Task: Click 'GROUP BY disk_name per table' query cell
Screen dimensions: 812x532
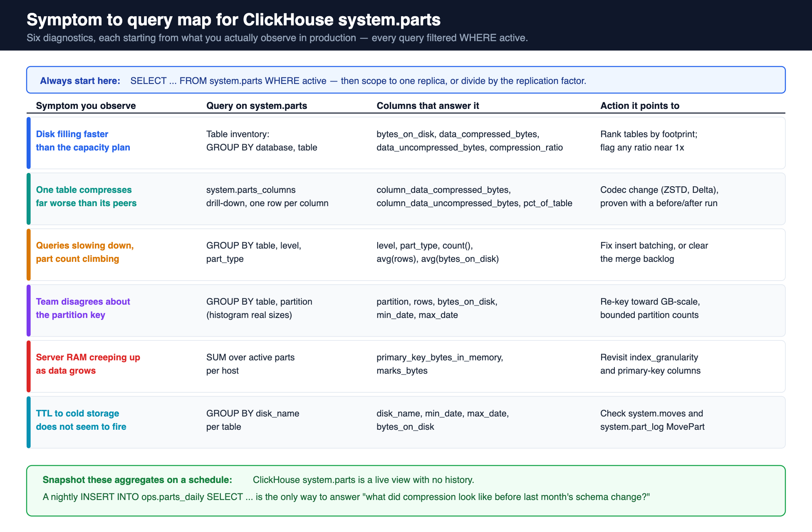Action: (253, 420)
